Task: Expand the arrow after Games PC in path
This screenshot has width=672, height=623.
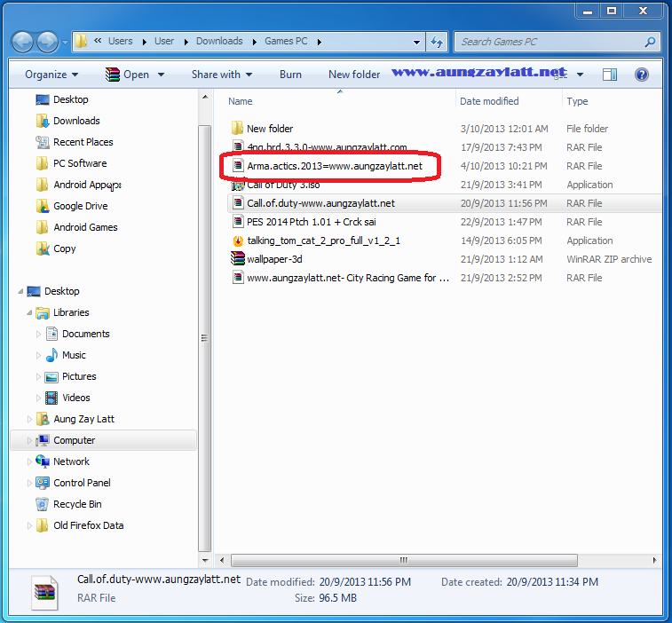Action: pyautogui.click(x=320, y=42)
